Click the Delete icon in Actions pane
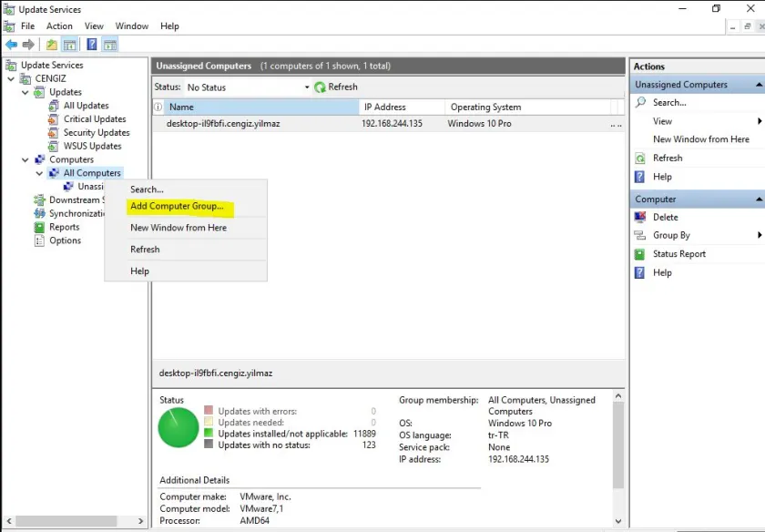This screenshot has width=765, height=532. tap(640, 217)
